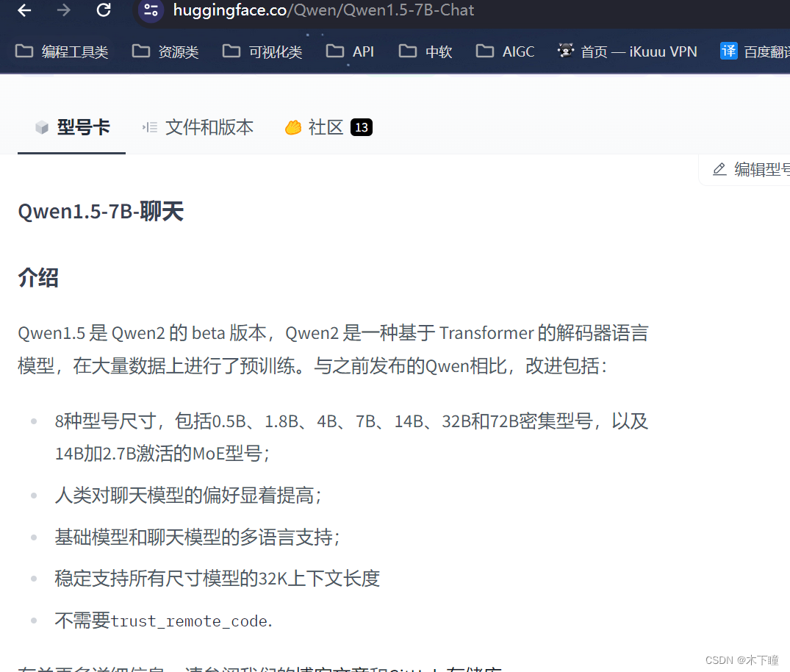Click the list icon next to 文件和版本
The height and width of the screenshot is (672, 790).
(149, 126)
